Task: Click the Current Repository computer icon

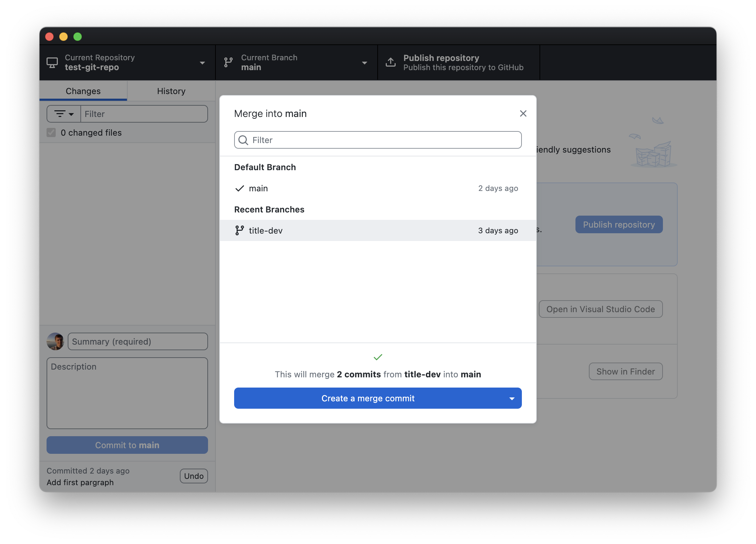Action: point(52,63)
